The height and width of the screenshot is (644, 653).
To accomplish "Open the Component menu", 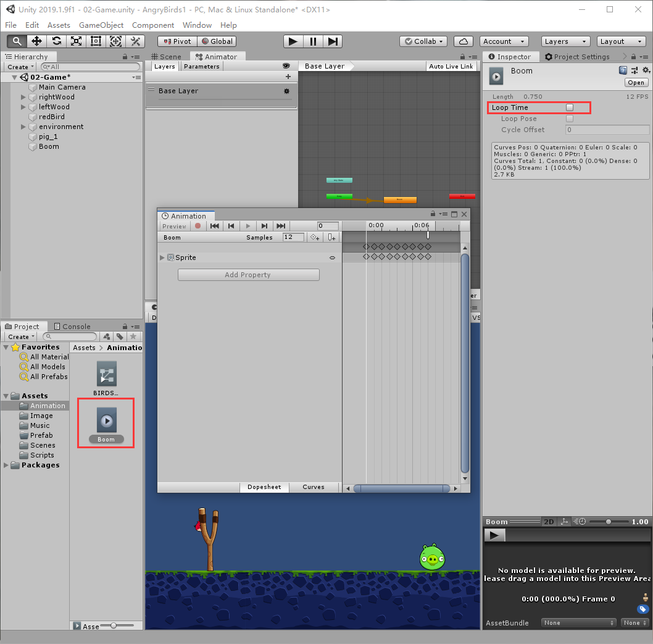I will (x=153, y=25).
